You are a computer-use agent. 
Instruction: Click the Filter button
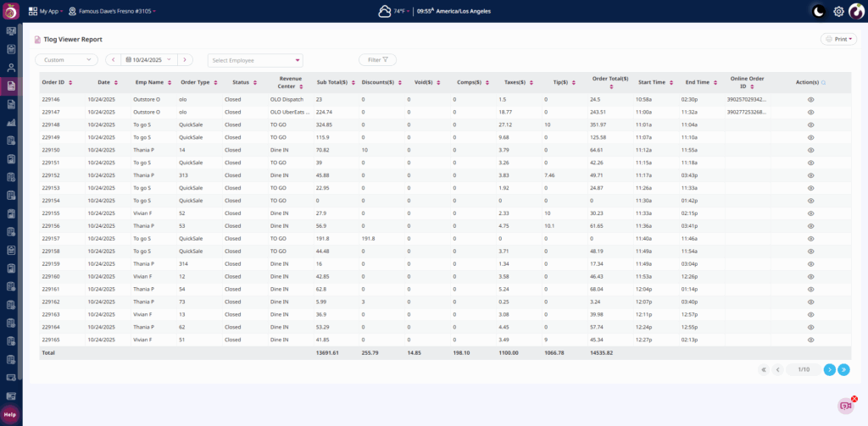pos(377,60)
